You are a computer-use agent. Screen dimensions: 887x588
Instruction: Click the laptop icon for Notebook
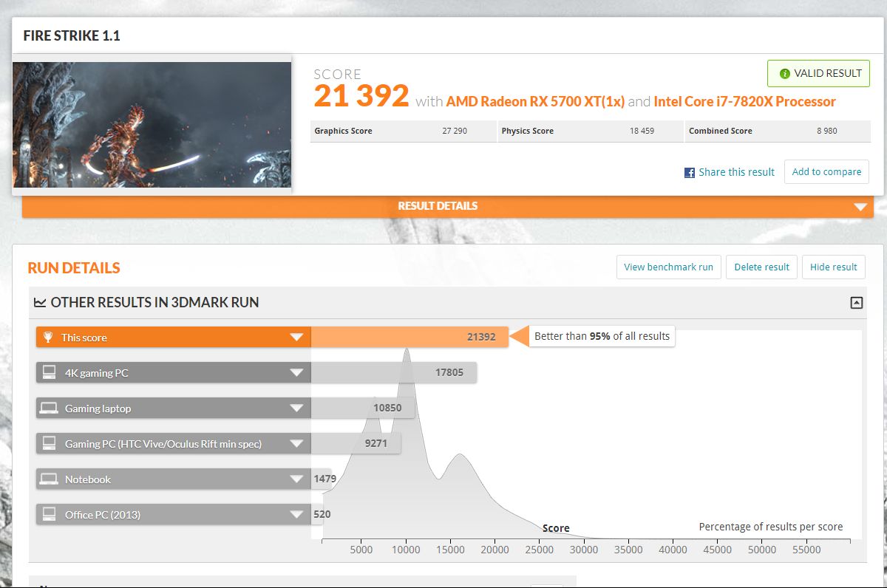pyautogui.click(x=50, y=479)
